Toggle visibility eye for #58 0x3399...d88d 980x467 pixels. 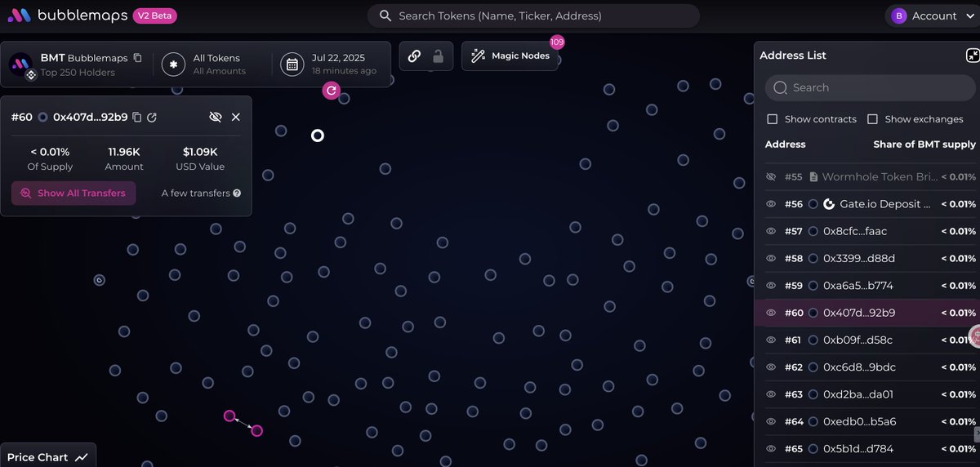pos(771,258)
